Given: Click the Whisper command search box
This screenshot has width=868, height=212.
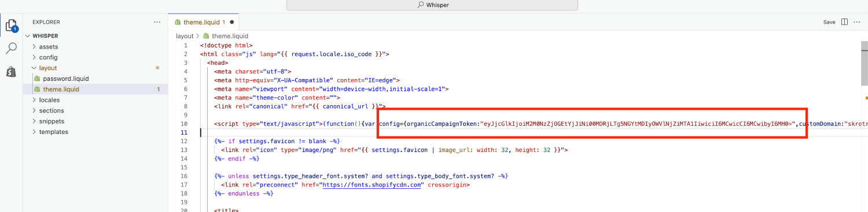Looking at the screenshot, I should [x=432, y=5].
